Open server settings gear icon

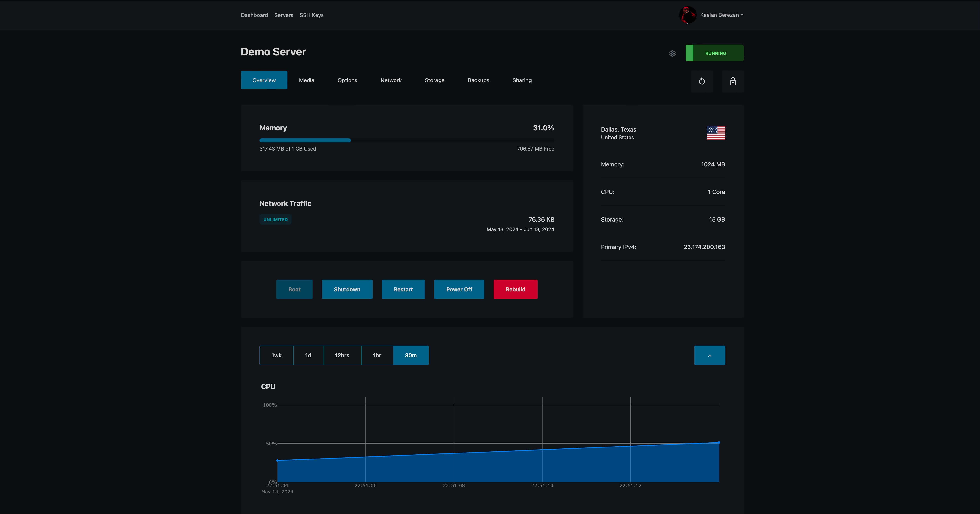tap(672, 54)
